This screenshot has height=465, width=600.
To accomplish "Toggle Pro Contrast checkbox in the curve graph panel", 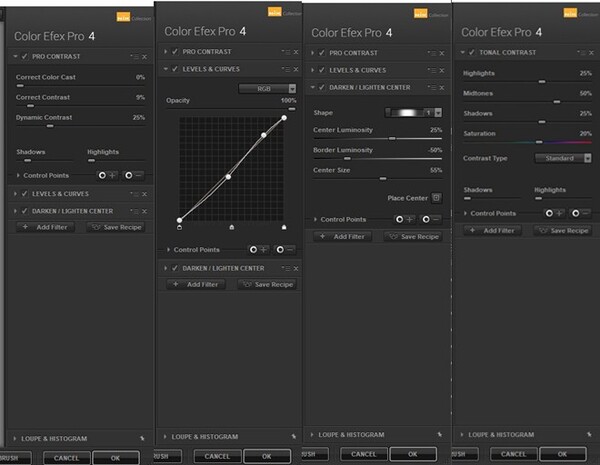I will tap(175, 52).
